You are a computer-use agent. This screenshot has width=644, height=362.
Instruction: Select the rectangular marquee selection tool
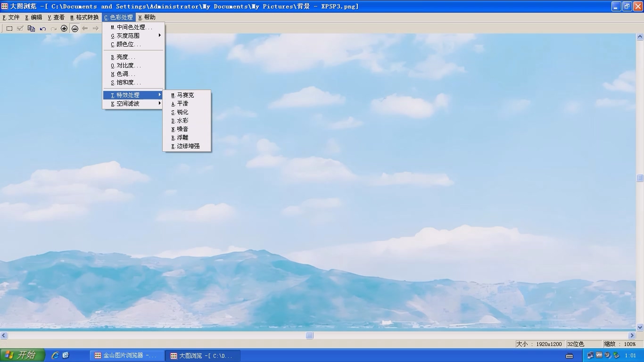click(x=9, y=28)
